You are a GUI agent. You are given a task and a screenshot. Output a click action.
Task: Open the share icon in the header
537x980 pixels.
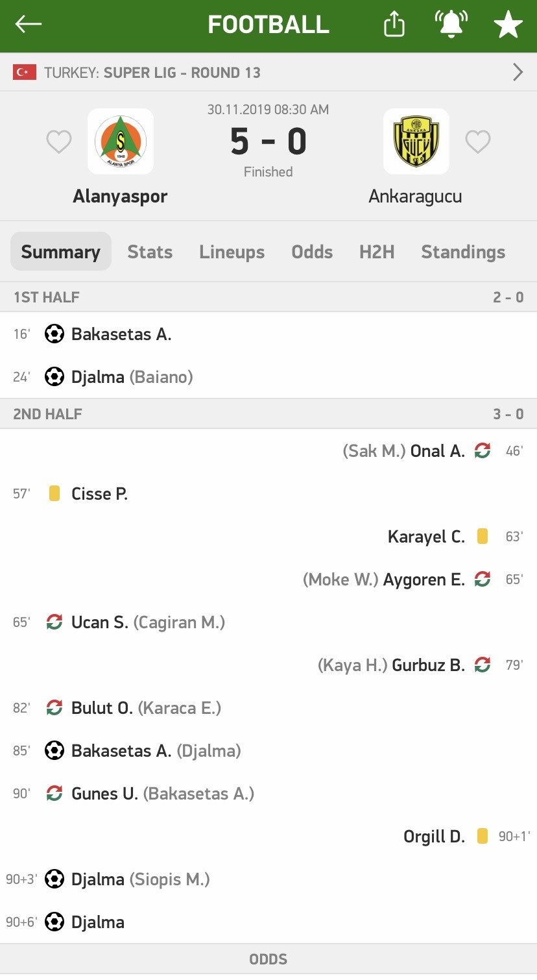tap(394, 25)
